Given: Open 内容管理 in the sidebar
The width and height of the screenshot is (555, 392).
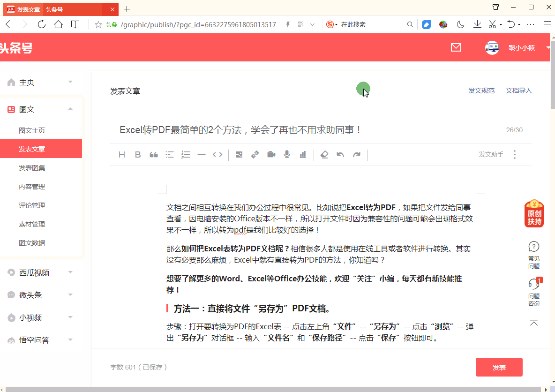Looking at the screenshot, I should [x=32, y=187].
